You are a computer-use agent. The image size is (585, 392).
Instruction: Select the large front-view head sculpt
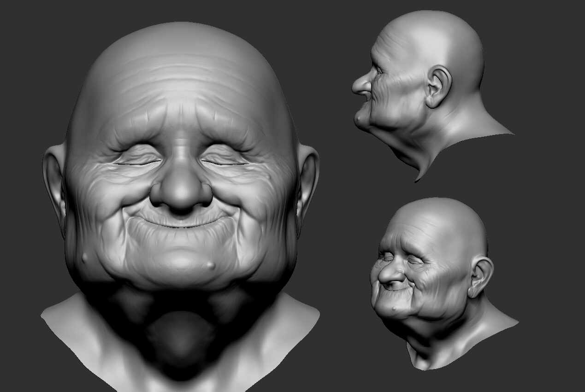click(x=180, y=206)
